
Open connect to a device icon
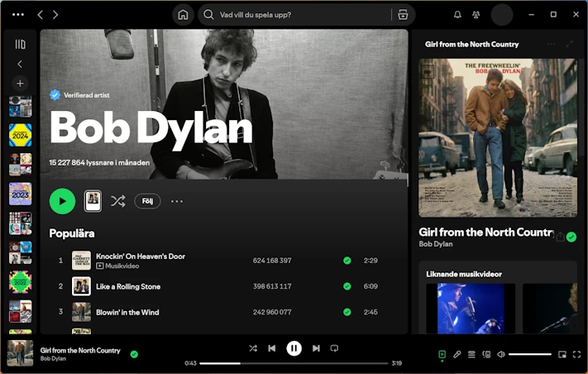pos(486,354)
